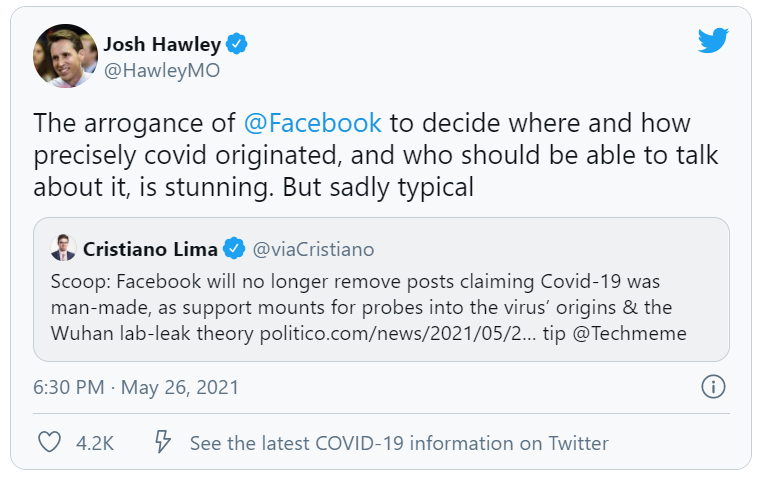Click the 4.2K likes count
This screenshot has height=484, width=765.
[94, 443]
